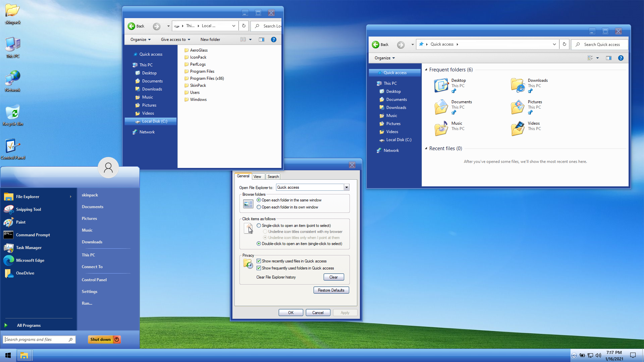
Task: Open the 'Open File Explorer to' dropdown
Action: tap(346, 187)
